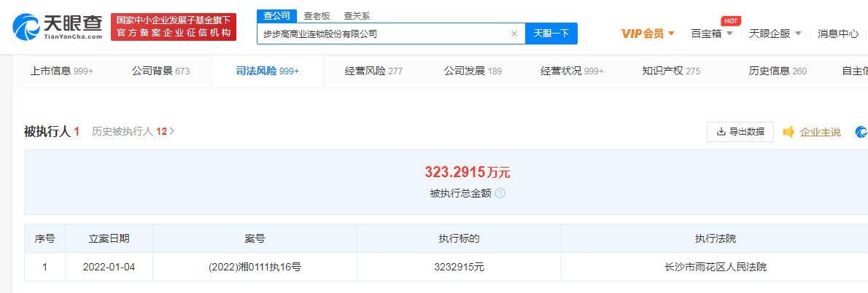Open the 经营风险 277 tab
The width and height of the screenshot is (868, 293).
tap(373, 71)
